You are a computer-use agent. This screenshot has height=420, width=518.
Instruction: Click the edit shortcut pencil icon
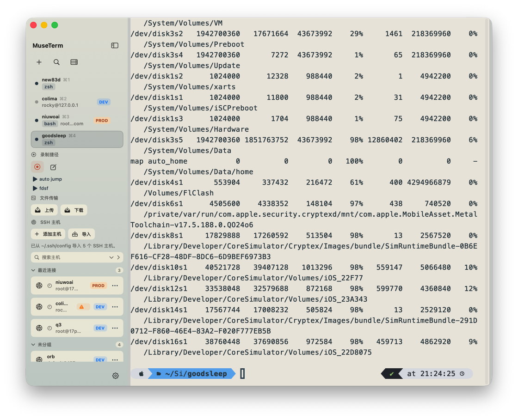pos(53,167)
